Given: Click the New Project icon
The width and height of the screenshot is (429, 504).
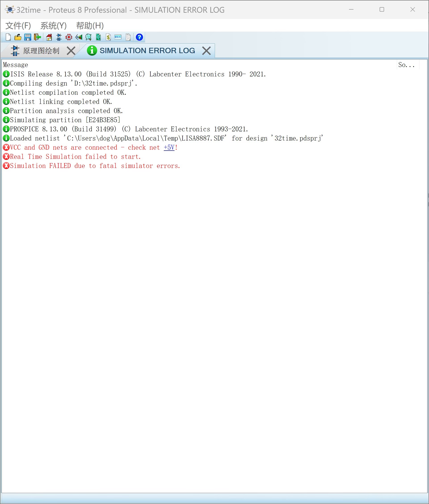Looking at the screenshot, I should click(x=8, y=37).
